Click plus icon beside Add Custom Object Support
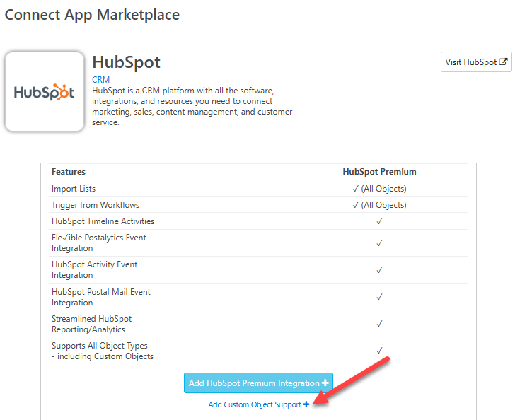The height and width of the screenshot is (420, 515). tap(306, 404)
